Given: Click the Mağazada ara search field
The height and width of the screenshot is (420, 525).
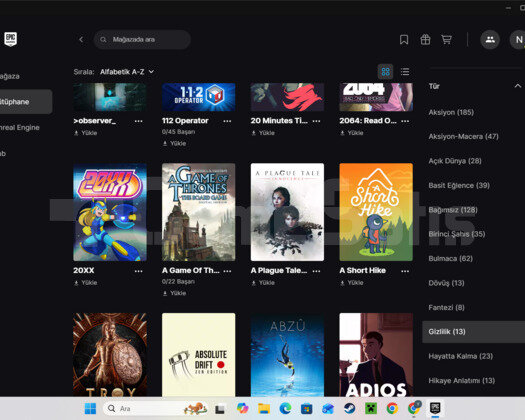Looking at the screenshot, I should pos(142,40).
